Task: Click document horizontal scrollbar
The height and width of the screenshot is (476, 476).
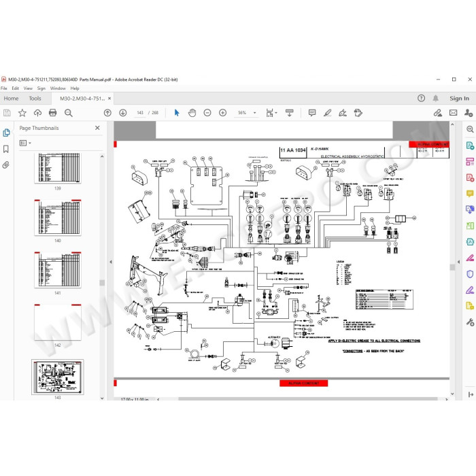Action: pos(308,399)
